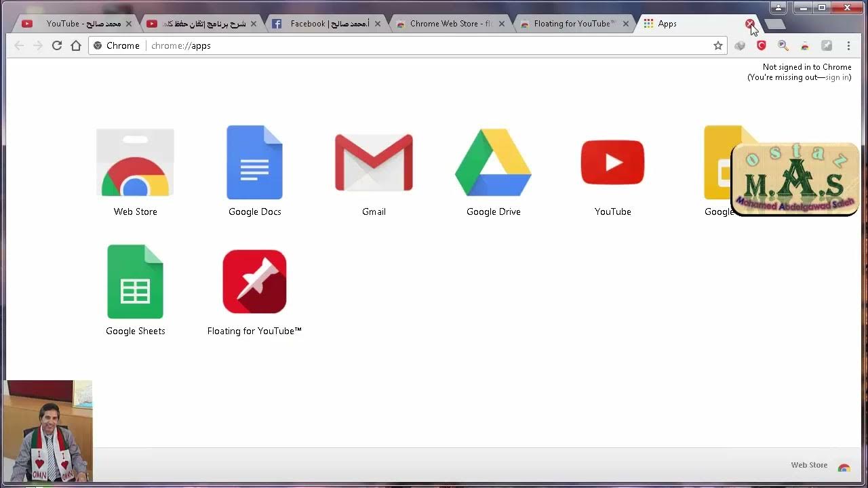Open the Gmail app icon
This screenshot has height=488, width=868.
374,163
